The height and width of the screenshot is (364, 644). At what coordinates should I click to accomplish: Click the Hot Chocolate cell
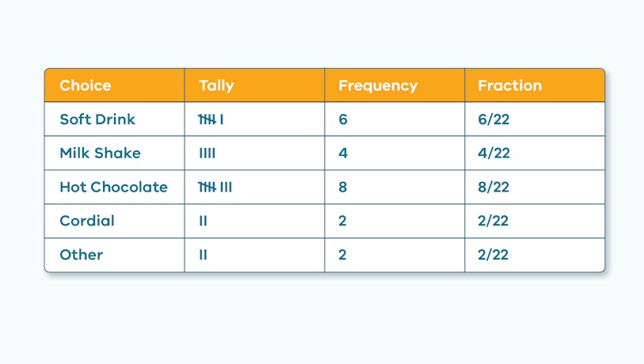[x=113, y=188]
